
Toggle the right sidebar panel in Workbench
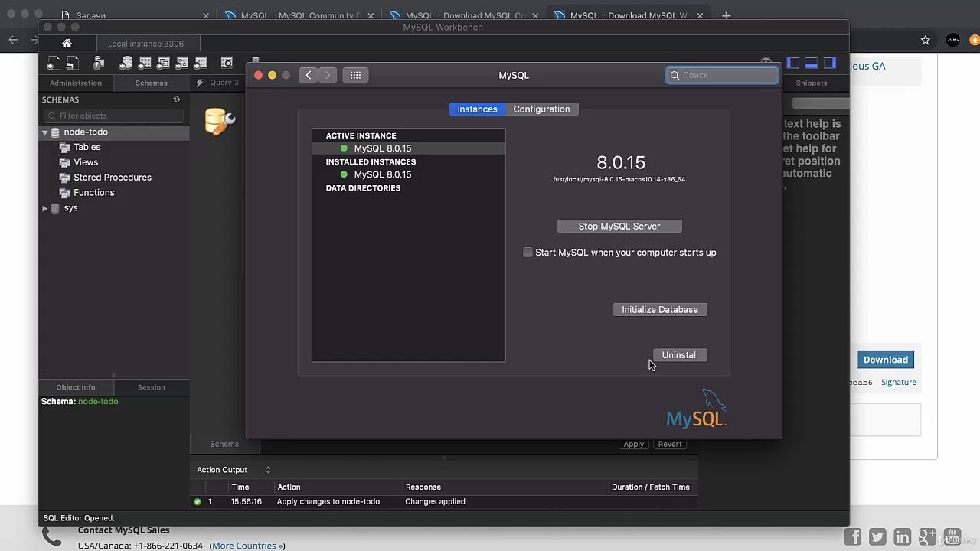tap(830, 64)
